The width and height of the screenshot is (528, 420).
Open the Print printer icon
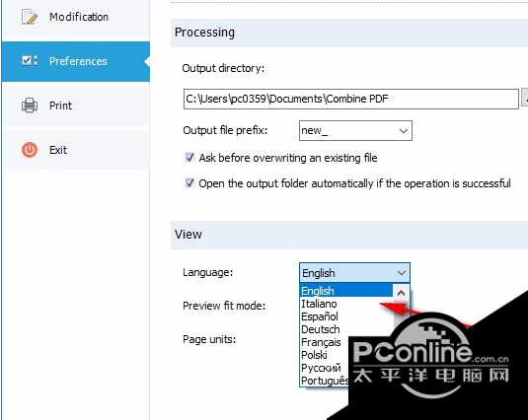pos(30,105)
